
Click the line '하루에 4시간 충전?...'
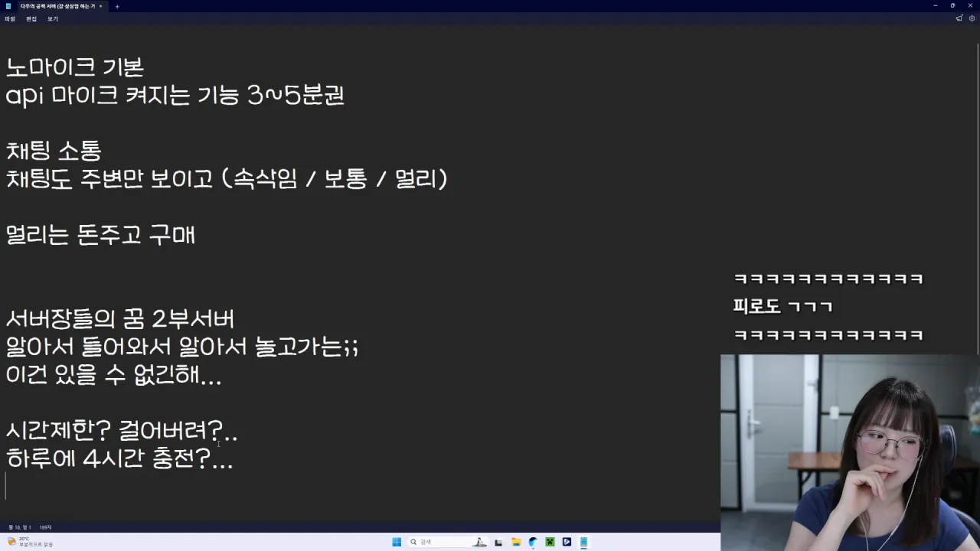(x=119, y=458)
